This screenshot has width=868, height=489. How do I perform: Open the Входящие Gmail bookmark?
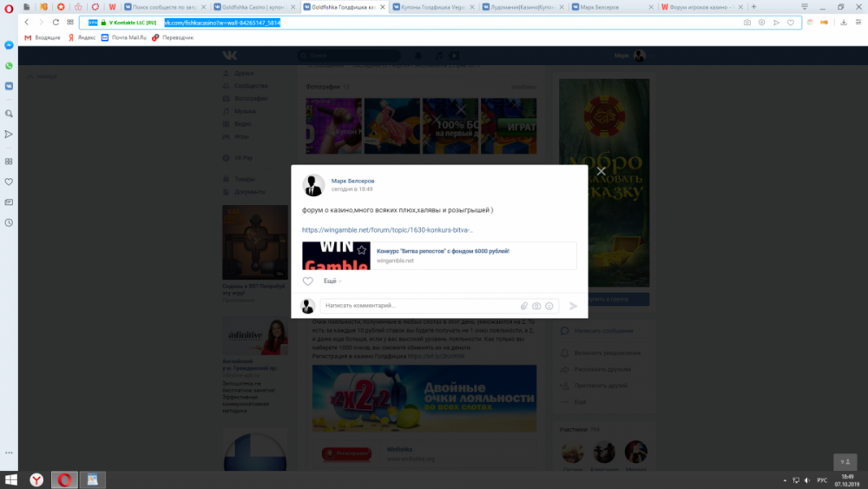[x=42, y=37]
